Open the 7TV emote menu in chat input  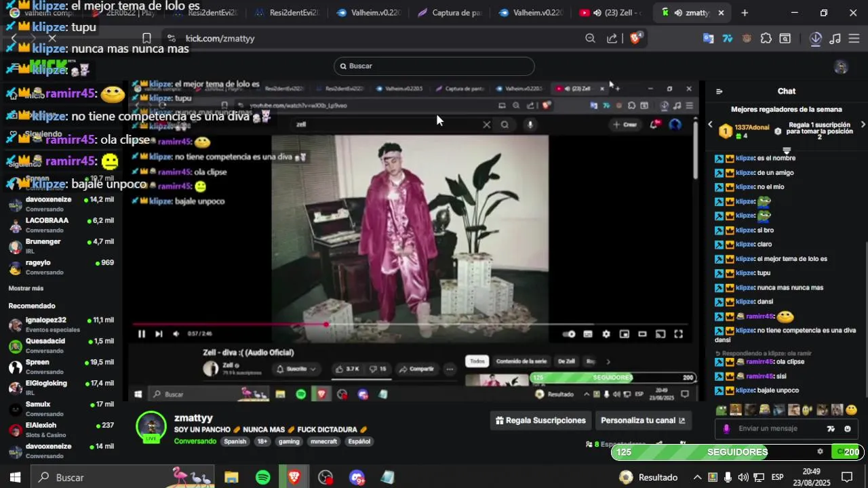point(831,428)
